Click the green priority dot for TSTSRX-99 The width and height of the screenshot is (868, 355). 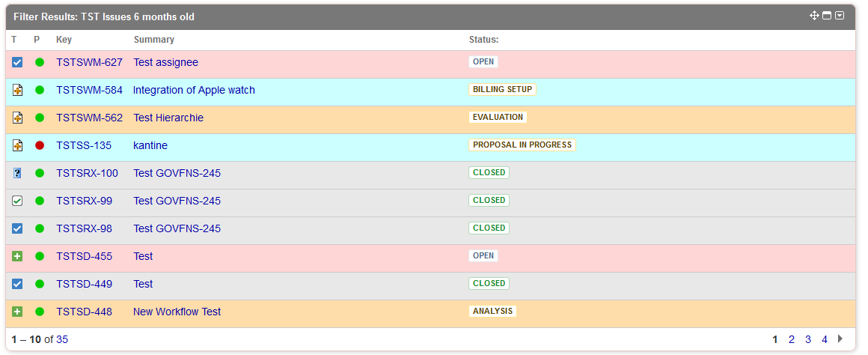(x=40, y=201)
